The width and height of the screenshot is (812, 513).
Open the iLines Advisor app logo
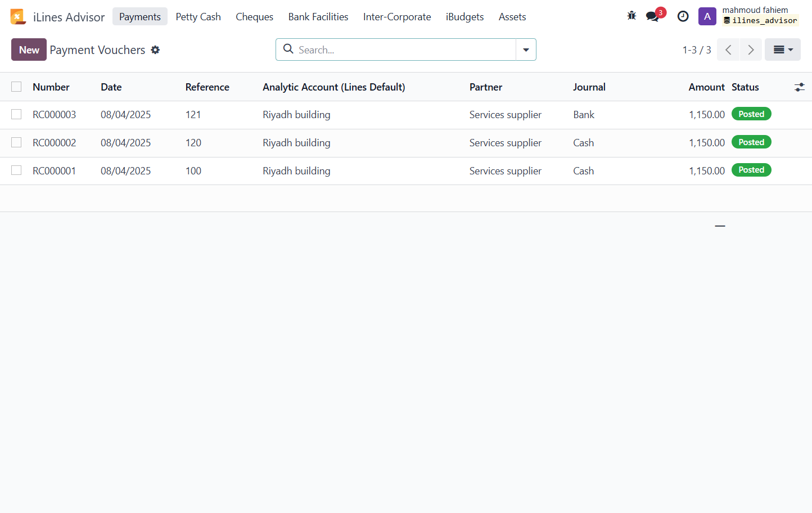pos(18,17)
